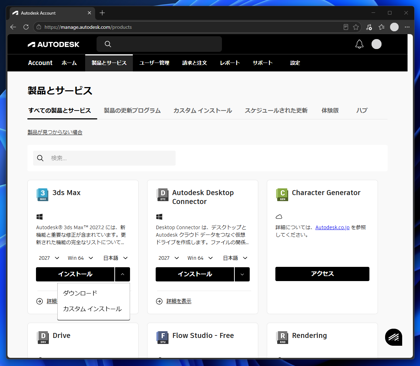This screenshot has height=366, width=420.
Task: Click the browser address bar URL
Action: [x=88, y=27]
